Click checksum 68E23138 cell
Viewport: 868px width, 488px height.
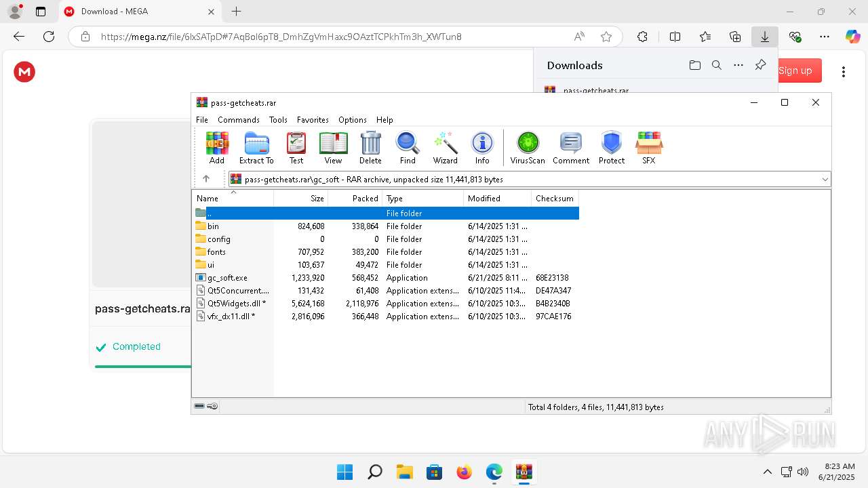(552, 278)
